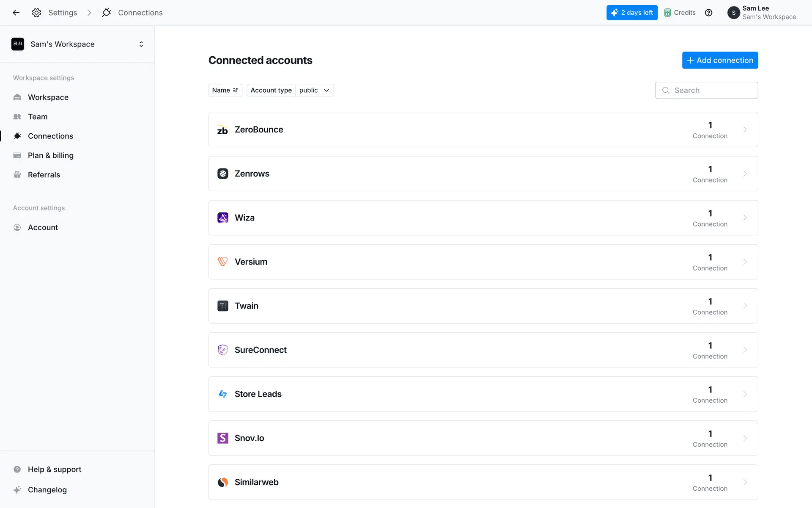Viewport: 812px width, 508px height.
Task: Open the Account type public dropdown
Action: click(x=314, y=90)
